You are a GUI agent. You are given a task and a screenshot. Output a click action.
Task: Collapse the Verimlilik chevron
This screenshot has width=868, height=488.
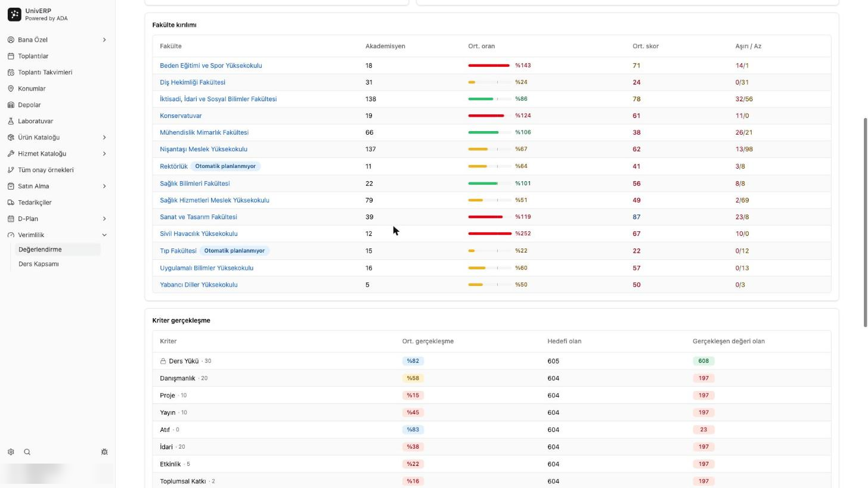(x=104, y=235)
